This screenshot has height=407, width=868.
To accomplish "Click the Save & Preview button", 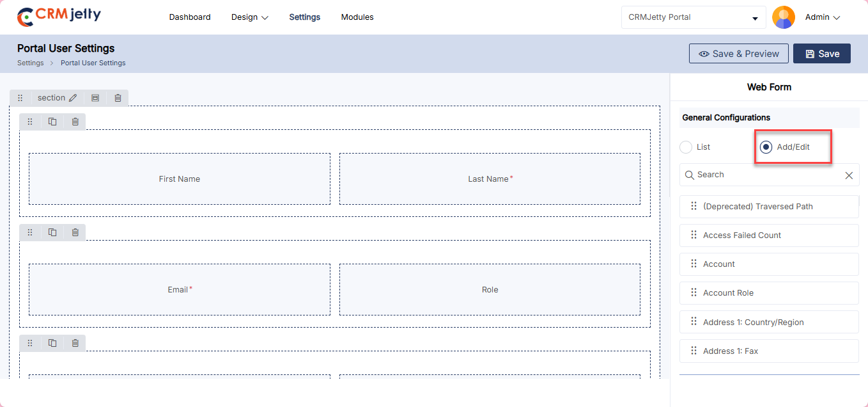I will pos(738,54).
